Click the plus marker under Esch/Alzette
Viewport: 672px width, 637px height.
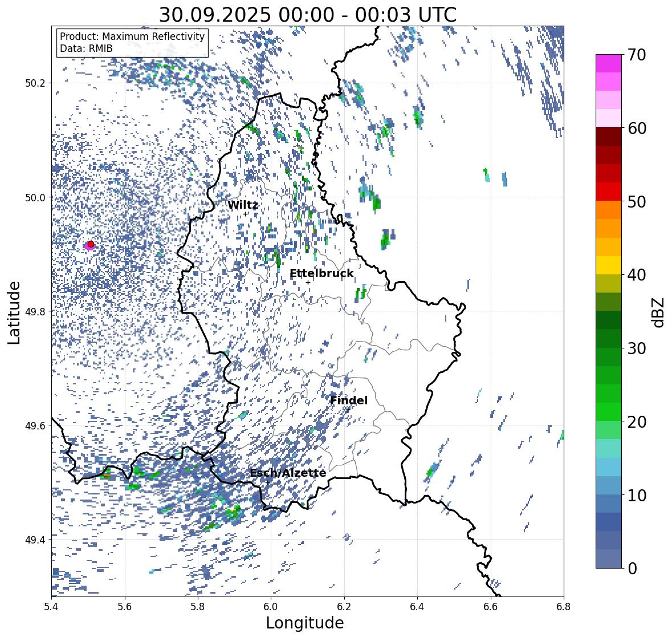[x=268, y=482]
